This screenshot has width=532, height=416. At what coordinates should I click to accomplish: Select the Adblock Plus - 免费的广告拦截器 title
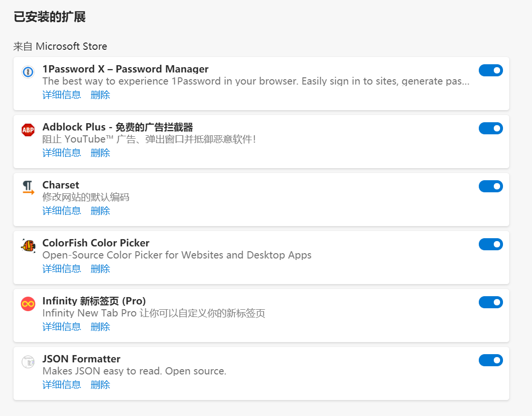tap(118, 127)
